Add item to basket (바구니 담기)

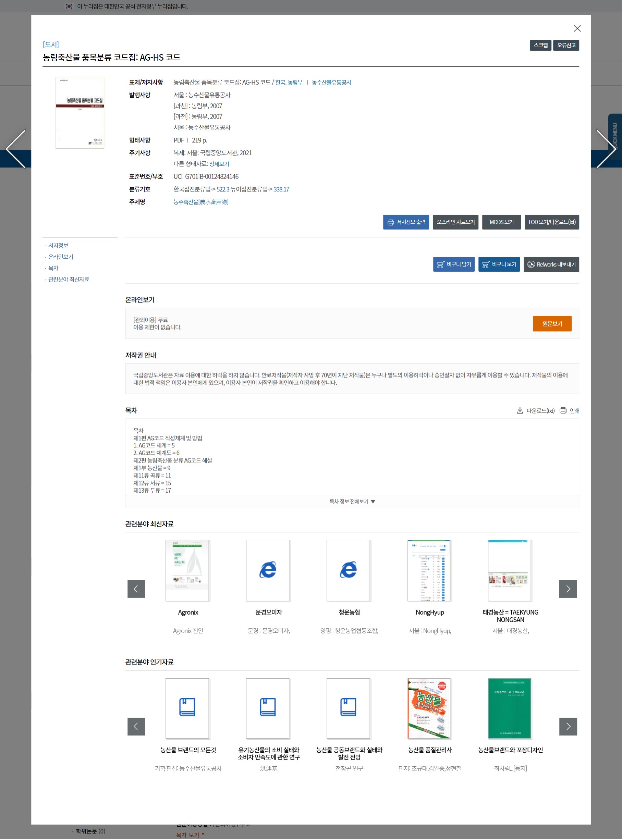(x=453, y=264)
